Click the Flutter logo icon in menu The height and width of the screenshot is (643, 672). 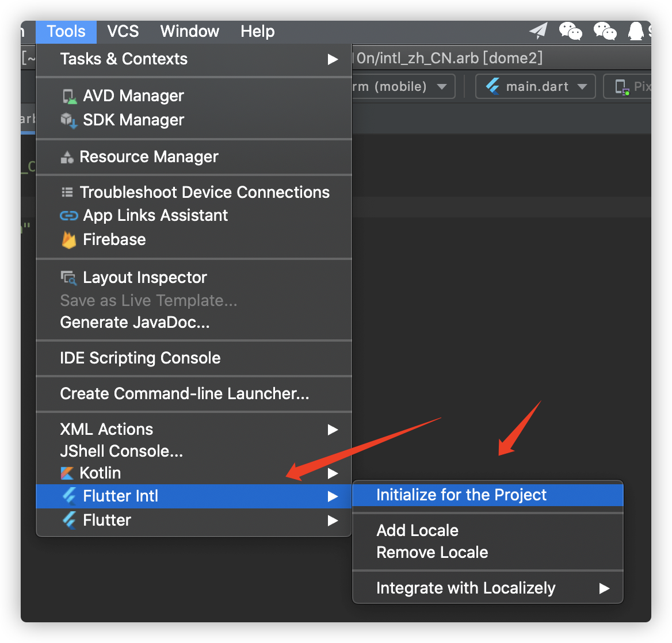[70, 520]
